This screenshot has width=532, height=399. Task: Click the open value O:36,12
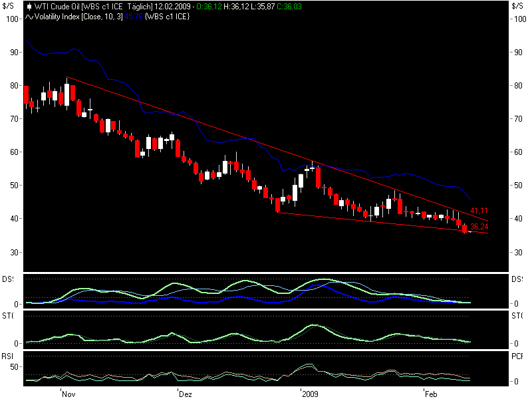[x=209, y=7]
